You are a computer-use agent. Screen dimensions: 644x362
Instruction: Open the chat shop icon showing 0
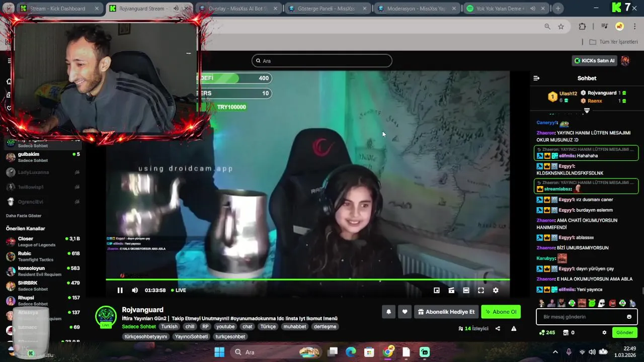pyautogui.click(x=569, y=332)
